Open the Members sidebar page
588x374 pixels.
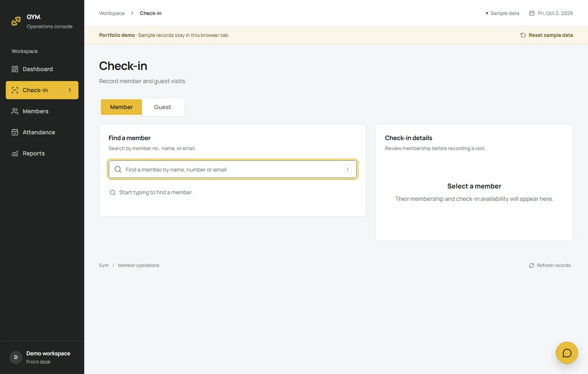42,111
